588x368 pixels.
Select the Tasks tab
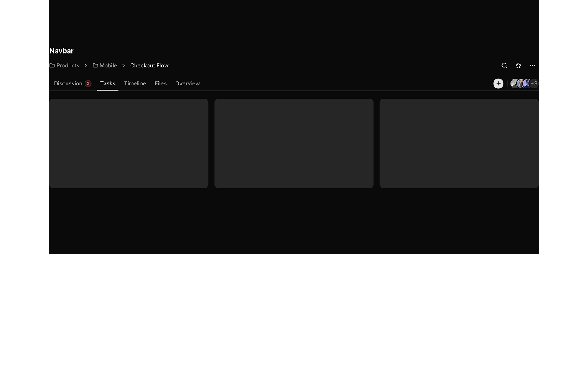coord(108,83)
